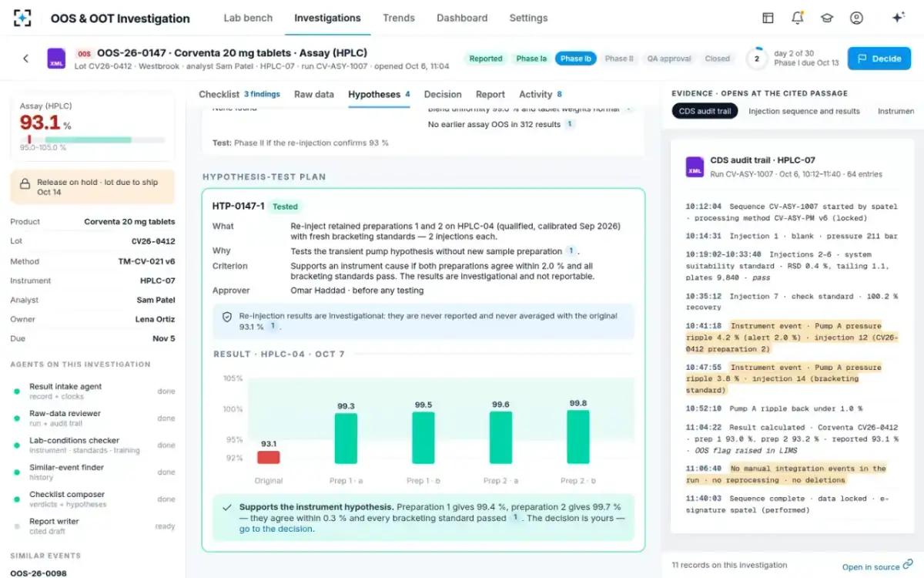
Task: Click the day 2 progress ring
Action: (x=756, y=59)
